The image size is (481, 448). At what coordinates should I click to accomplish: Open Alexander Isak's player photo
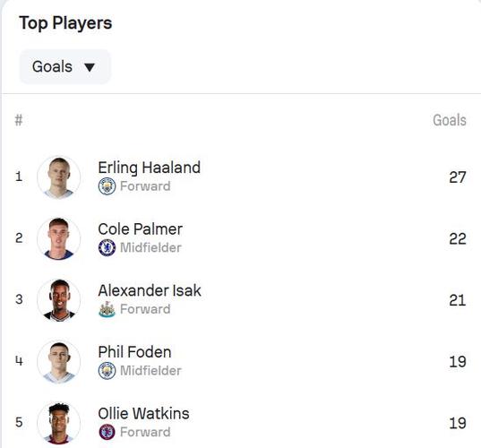point(58,300)
